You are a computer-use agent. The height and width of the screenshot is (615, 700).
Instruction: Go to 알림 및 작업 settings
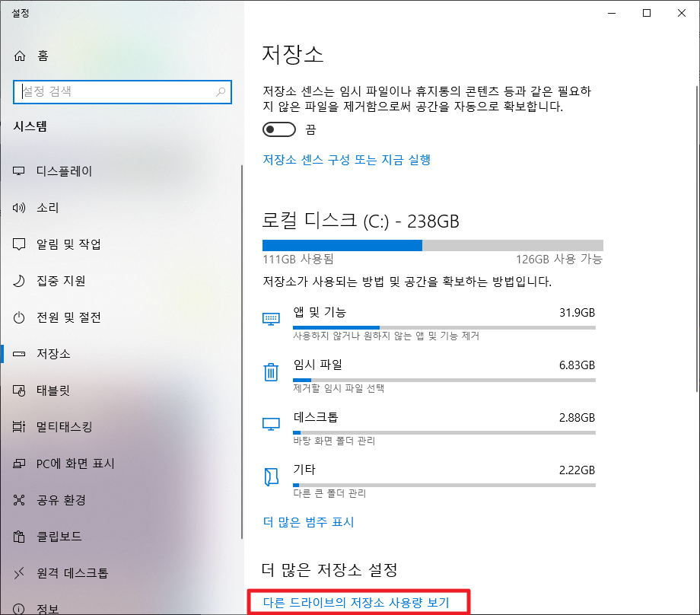click(x=68, y=244)
